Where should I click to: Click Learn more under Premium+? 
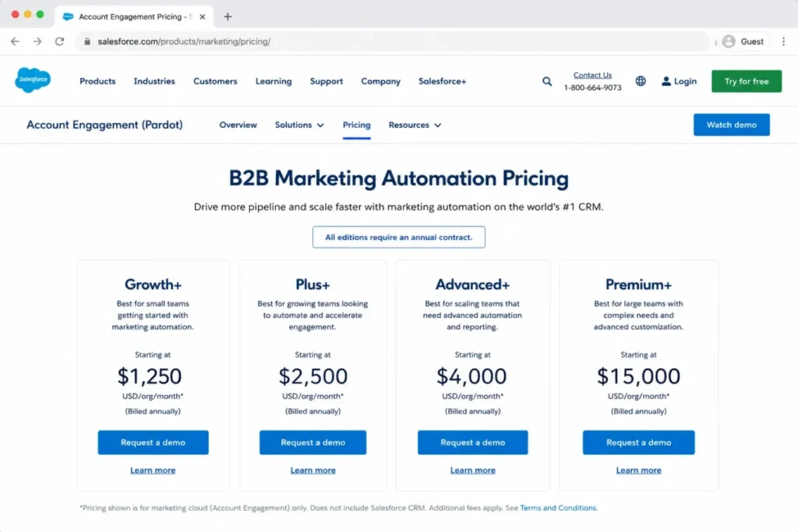639,470
